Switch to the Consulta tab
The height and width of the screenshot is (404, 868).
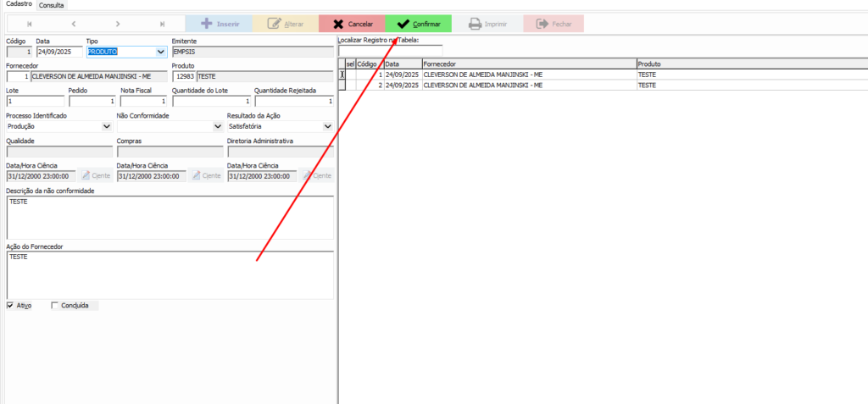tap(51, 5)
